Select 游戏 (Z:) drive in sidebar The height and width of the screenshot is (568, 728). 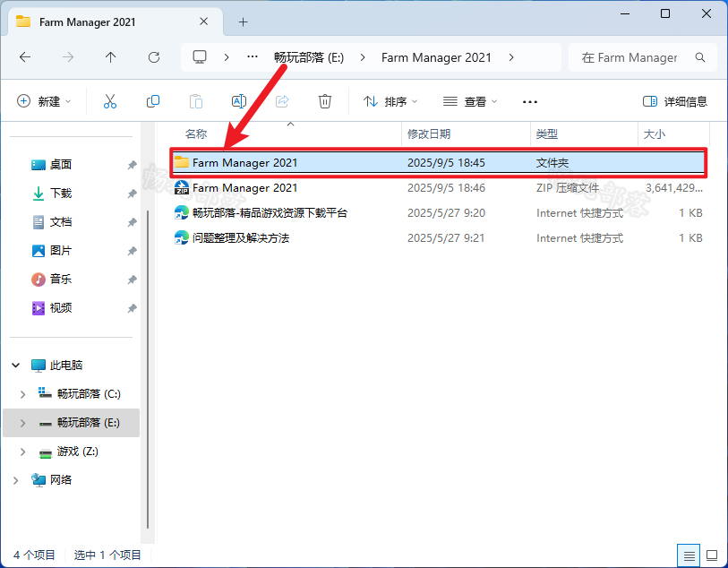77,452
